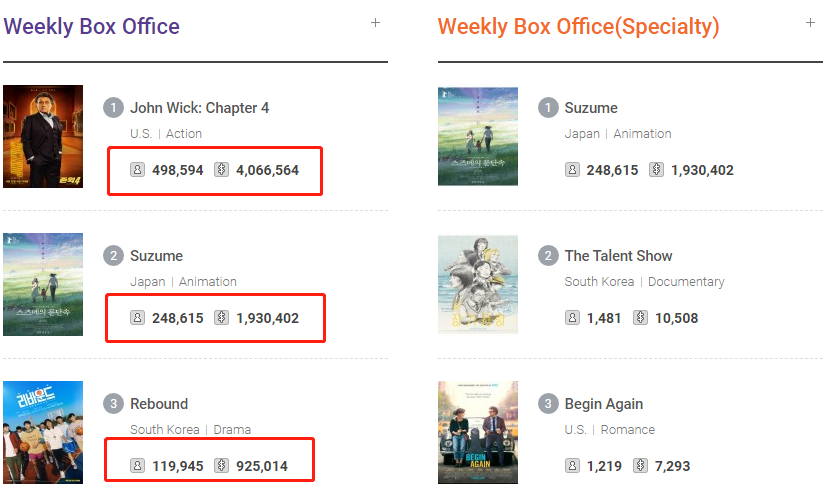Screen dimensions: 840x497
Task: Click the Weekly Box Office heading
Action: (x=92, y=26)
